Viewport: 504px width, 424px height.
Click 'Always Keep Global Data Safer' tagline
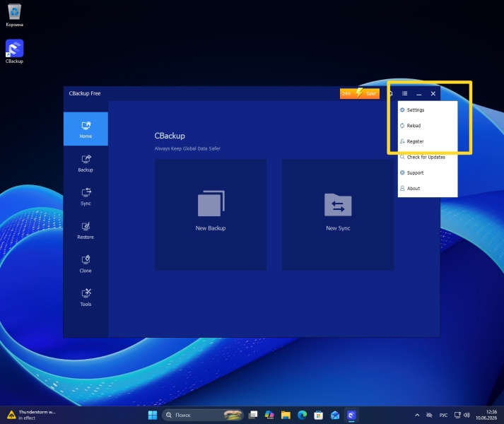click(x=187, y=148)
